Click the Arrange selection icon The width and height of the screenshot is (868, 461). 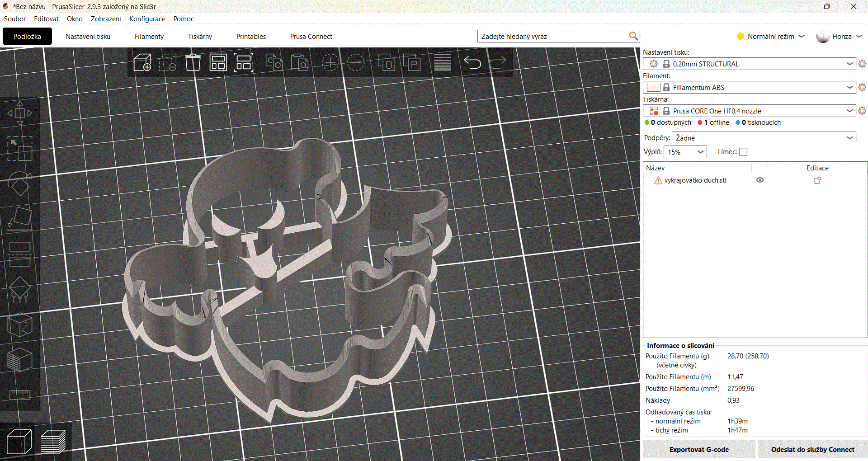click(244, 62)
